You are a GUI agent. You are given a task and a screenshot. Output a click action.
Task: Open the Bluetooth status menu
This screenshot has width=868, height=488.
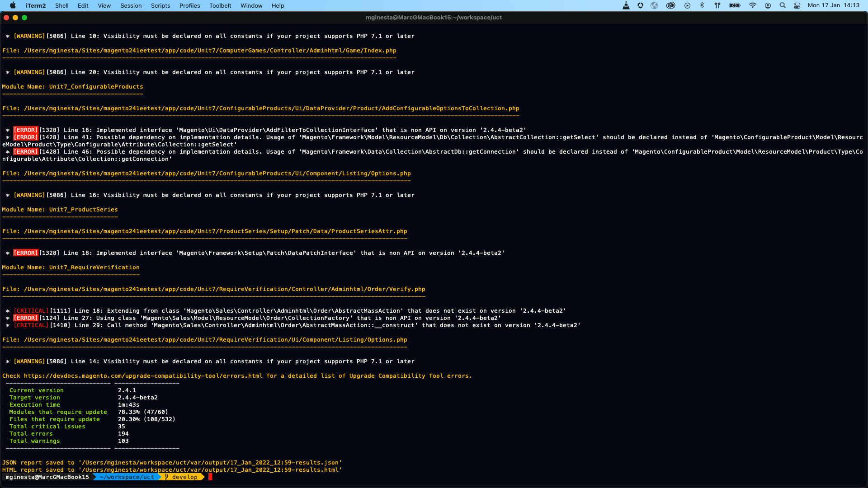pyautogui.click(x=702, y=5)
